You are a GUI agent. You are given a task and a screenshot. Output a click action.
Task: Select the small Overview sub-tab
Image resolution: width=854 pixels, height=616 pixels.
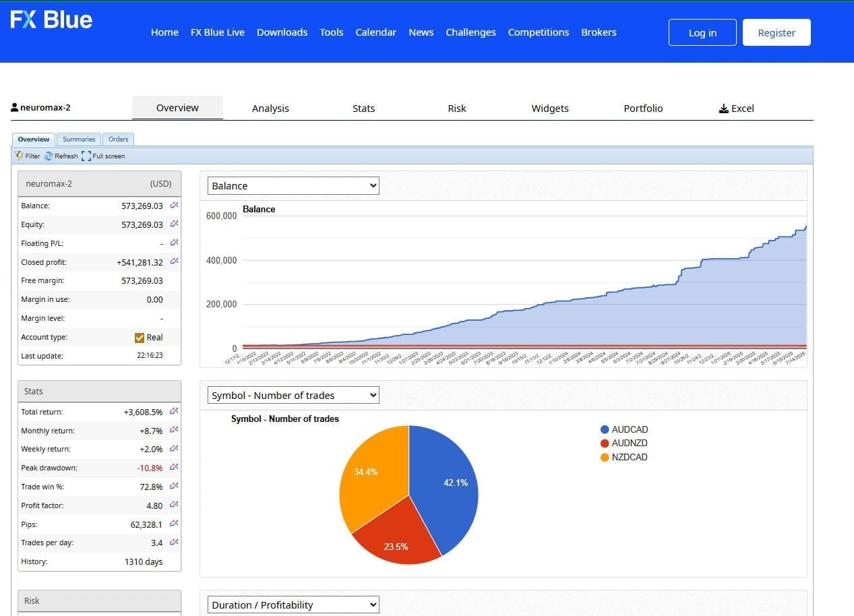[34, 140]
